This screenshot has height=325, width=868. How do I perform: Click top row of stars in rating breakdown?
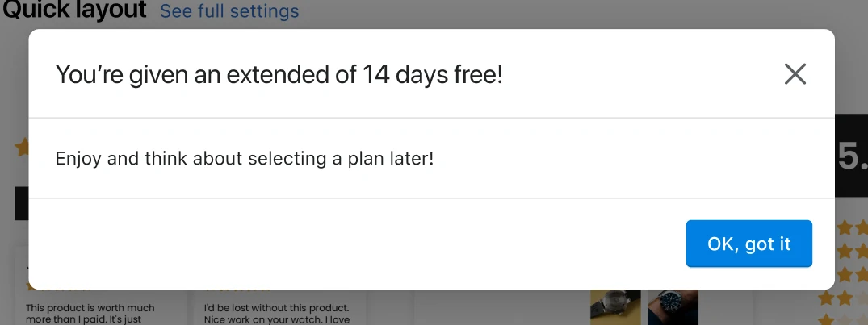pyautogui.click(x=851, y=227)
